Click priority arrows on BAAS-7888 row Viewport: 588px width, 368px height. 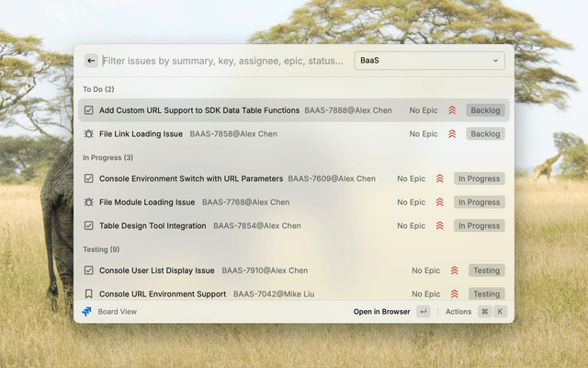452,110
